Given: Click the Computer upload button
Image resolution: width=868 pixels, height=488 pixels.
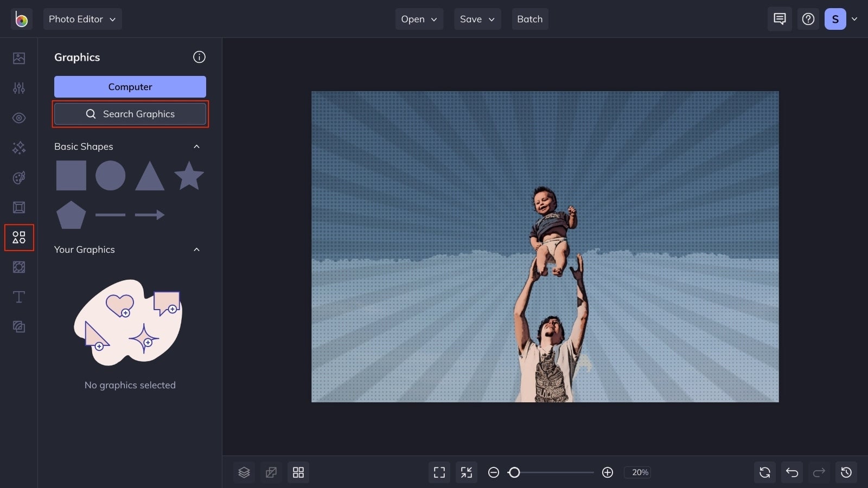Looking at the screenshot, I should click(x=130, y=87).
